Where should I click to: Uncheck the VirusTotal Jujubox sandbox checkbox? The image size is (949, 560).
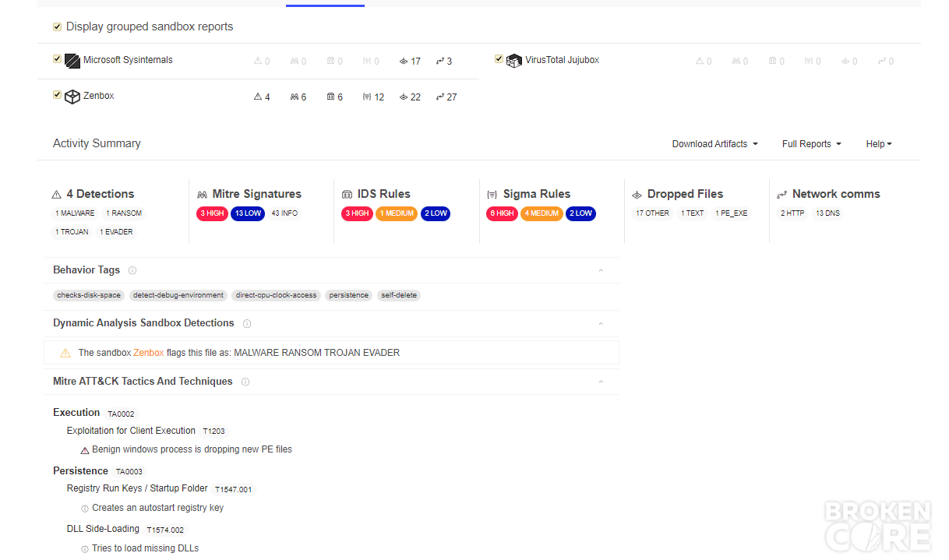pyautogui.click(x=499, y=58)
